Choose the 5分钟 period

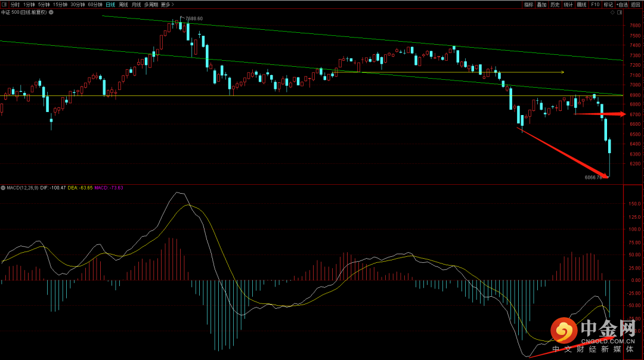44,4
